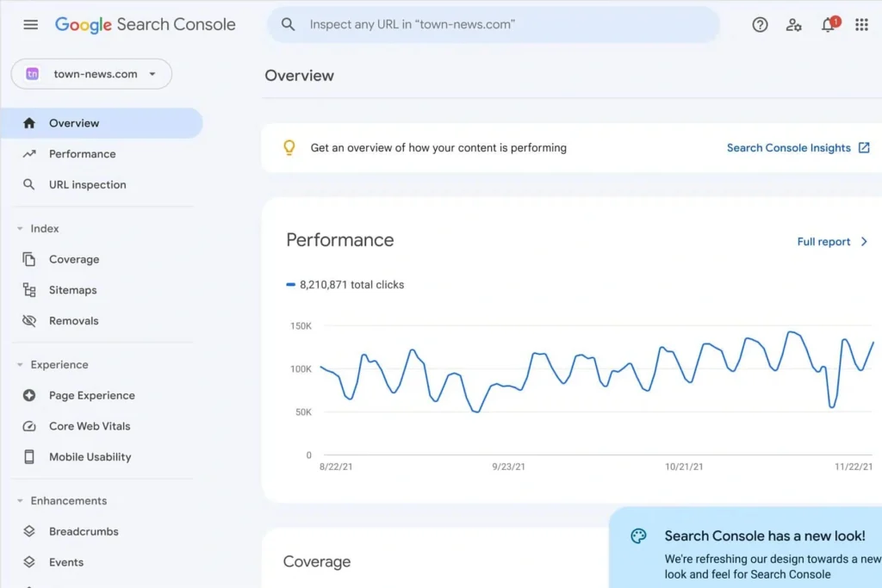Image resolution: width=882 pixels, height=588 pixels.
Task: Collapse the Experience section
Action: tap(21, 365)
